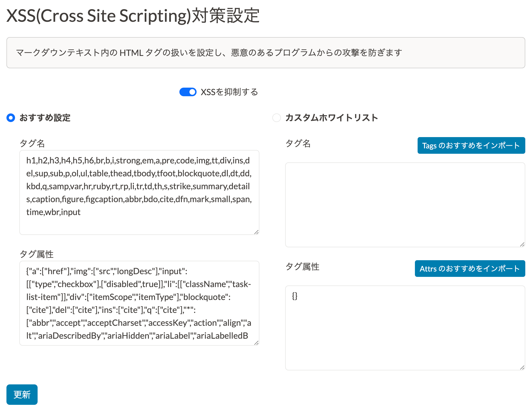Click the XSSを抑制する label text
This screenshot has width=532, height=411.
(x=229, y=92)
